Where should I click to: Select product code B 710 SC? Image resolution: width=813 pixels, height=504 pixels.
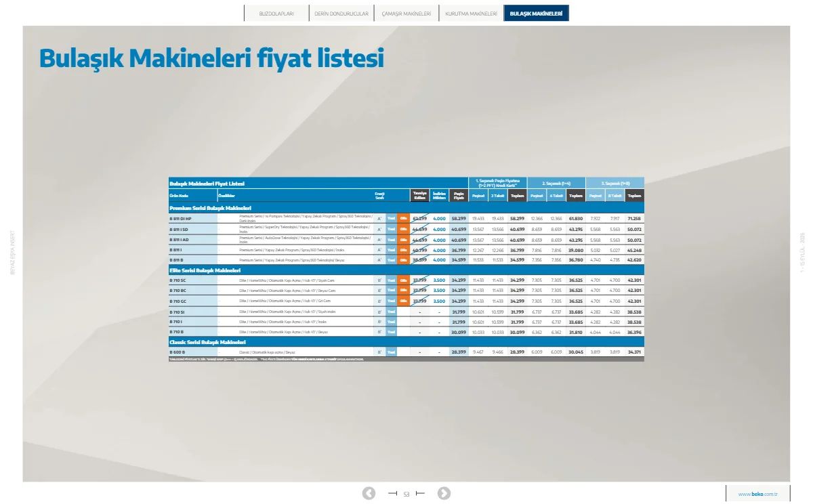click(x=178, y=280)
